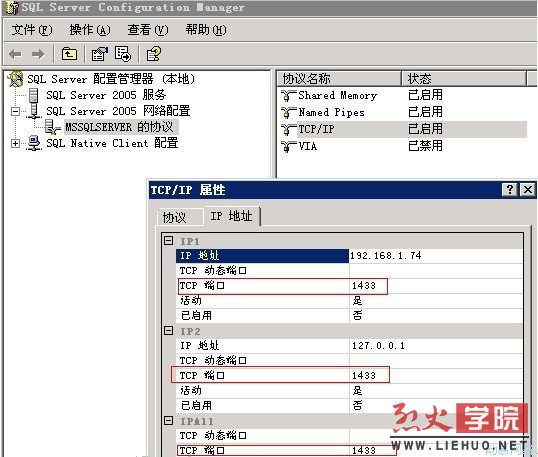Click the 已启用 status of Shared Memory

(425, 95)
